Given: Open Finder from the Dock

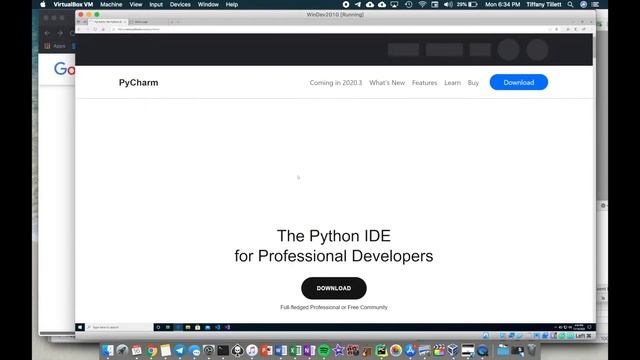Looking at the screenshot, I should [108, 350].
